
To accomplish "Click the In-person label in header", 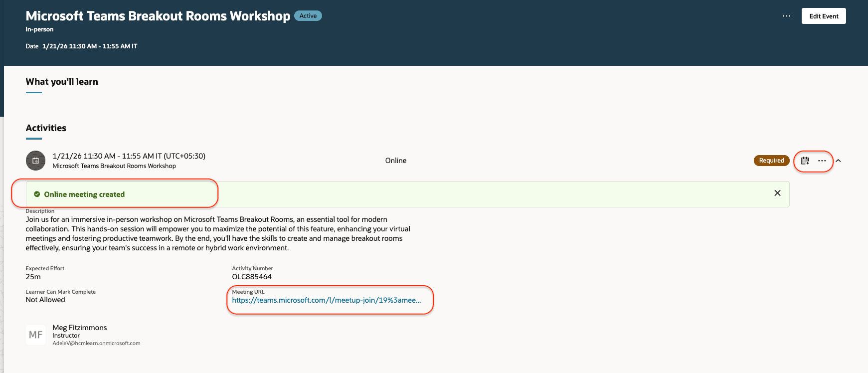I will coord(39,29).
